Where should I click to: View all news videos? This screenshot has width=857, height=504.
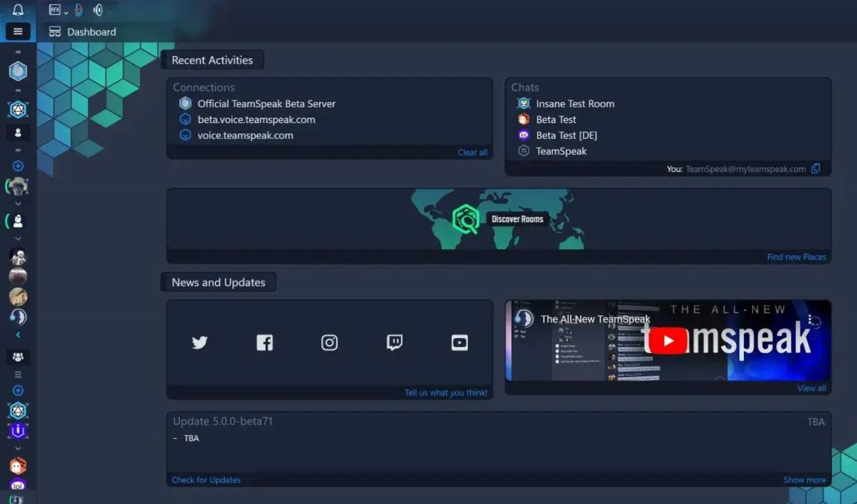point(812,388)
